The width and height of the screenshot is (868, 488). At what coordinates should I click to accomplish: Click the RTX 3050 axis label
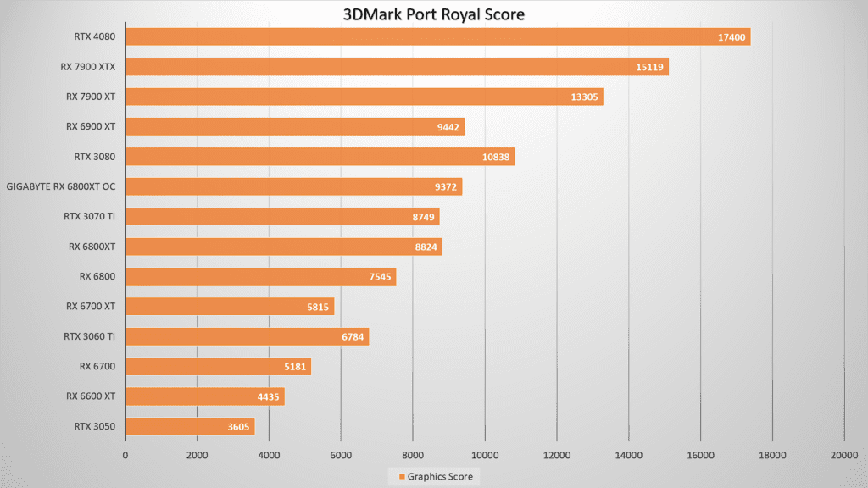[95, 427]
